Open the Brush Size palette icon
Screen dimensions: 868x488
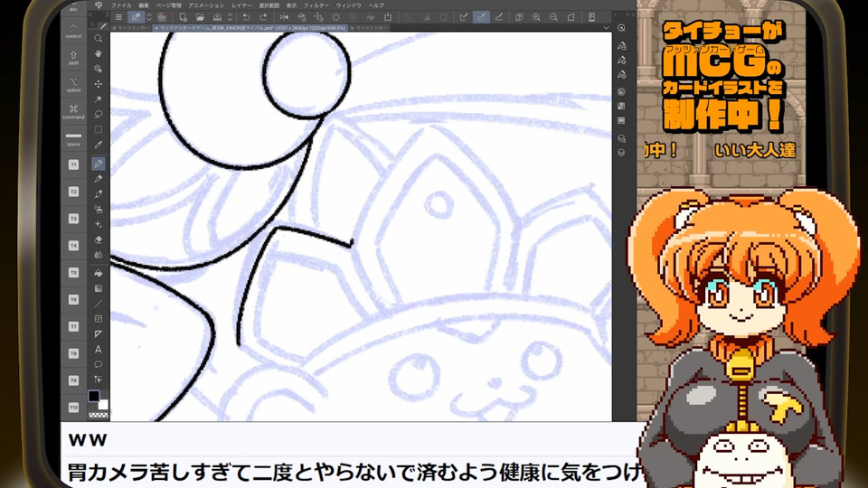pyautogui.click(x=622, y=74)
